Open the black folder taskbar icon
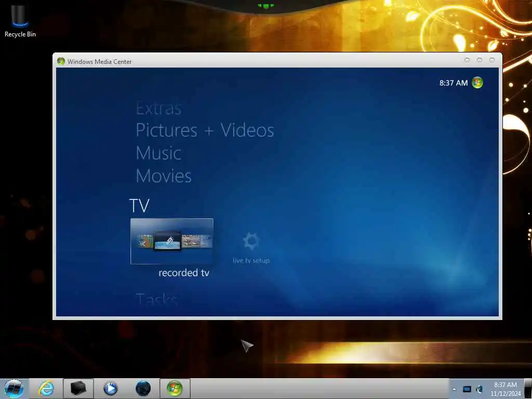 tap(78, 389)
